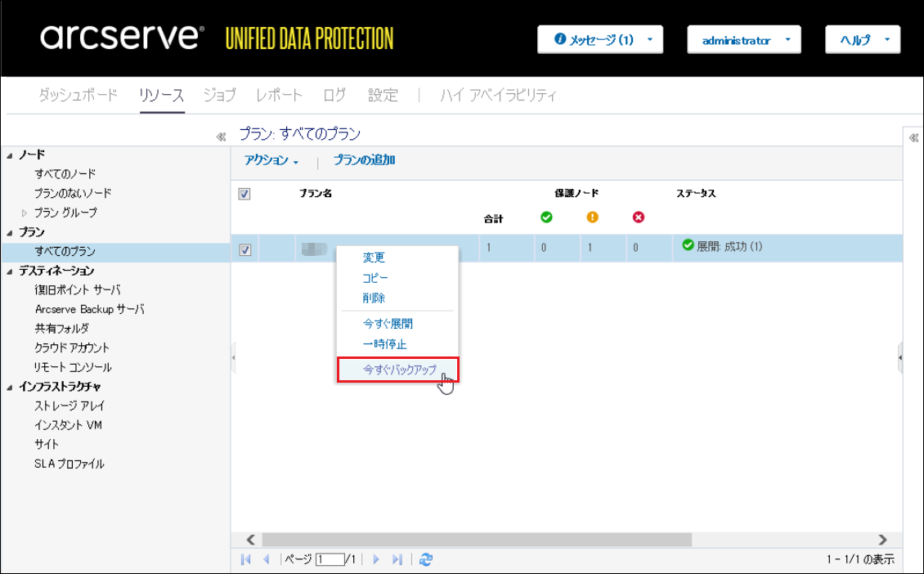
Task: Open 共有フォルダ in the tree
Action: click(62, 328)
